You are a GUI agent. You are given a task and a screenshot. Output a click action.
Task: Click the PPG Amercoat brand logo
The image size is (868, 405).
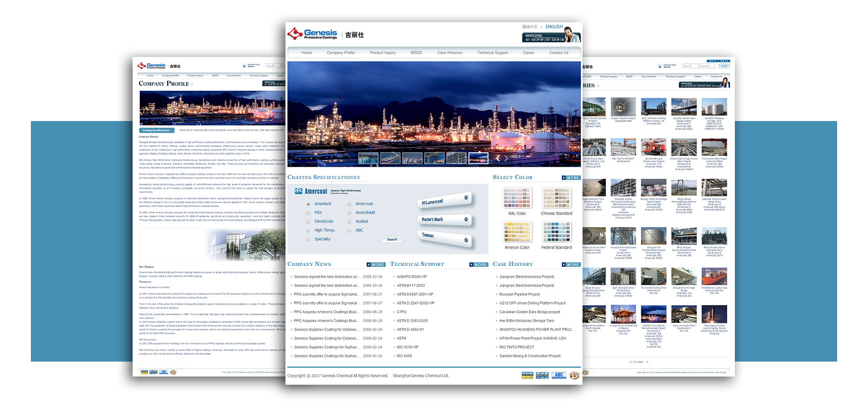[311, 191]
